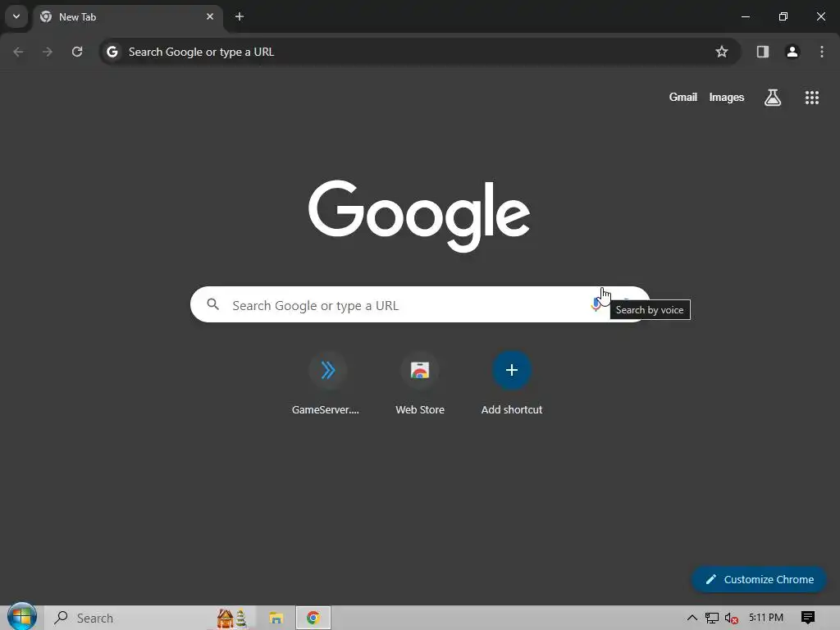This screenshot has width=840, height=630.
Task: Reload the current page
Action: click(x=77, y=52)
